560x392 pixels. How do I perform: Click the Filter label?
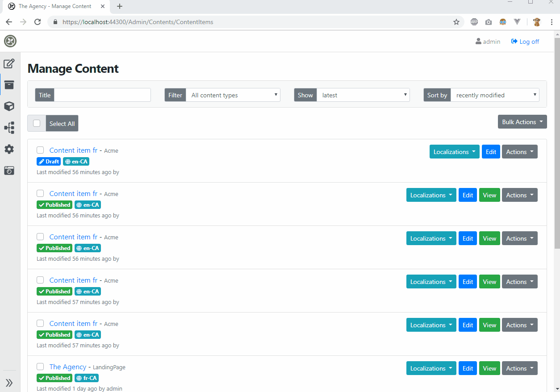tap(175, 95)
